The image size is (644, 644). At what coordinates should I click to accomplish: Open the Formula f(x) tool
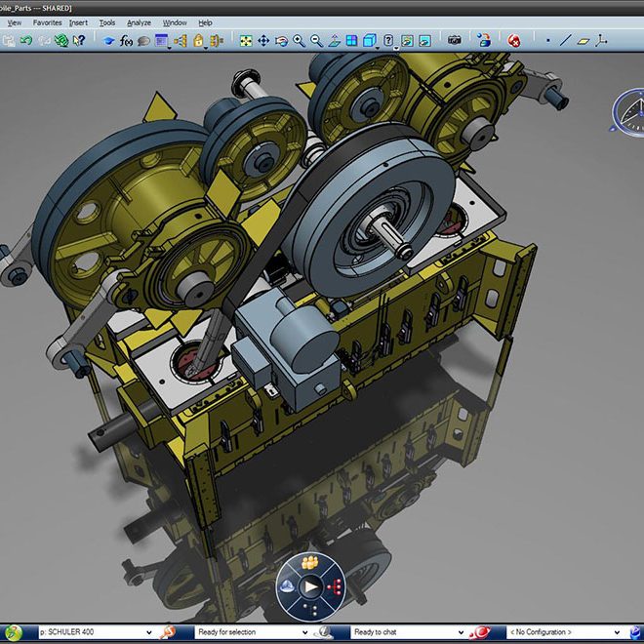pyautogui.click(x=126, y=41)
